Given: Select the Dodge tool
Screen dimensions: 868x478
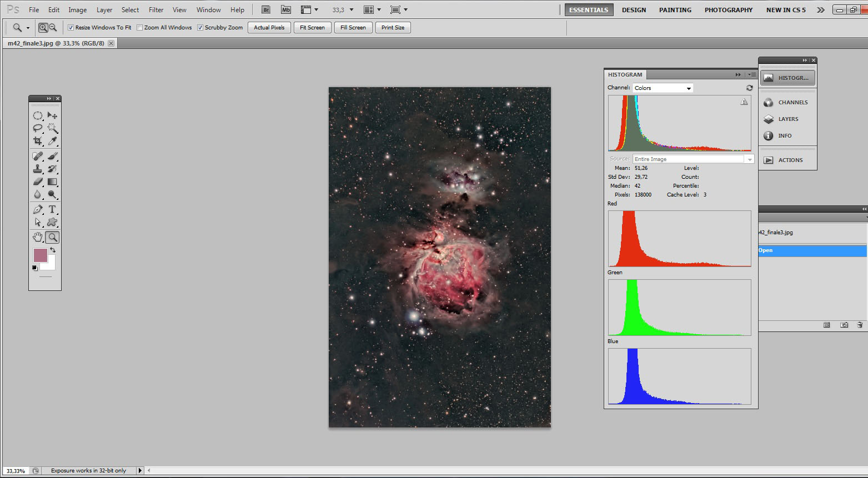Looking at the screenshot, I should (x=52, y=194).
